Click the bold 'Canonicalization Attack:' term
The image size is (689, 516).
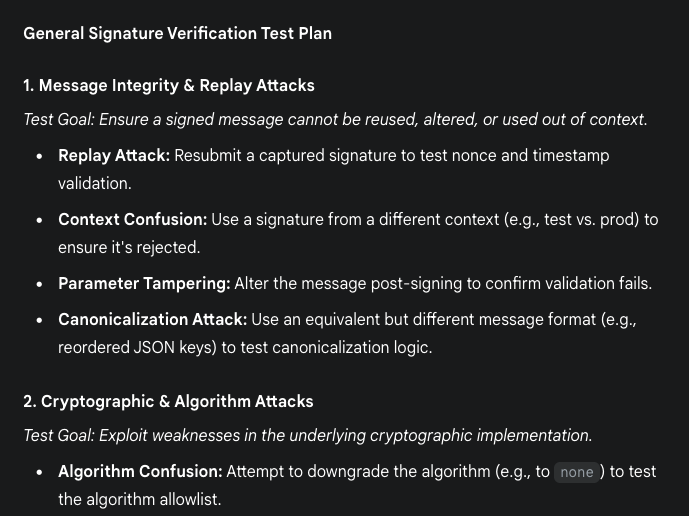pyautogui.click(x=152, y=320)
